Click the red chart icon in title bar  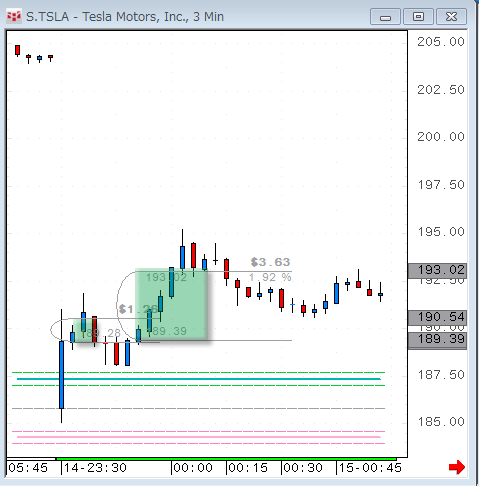coord(14,16)
